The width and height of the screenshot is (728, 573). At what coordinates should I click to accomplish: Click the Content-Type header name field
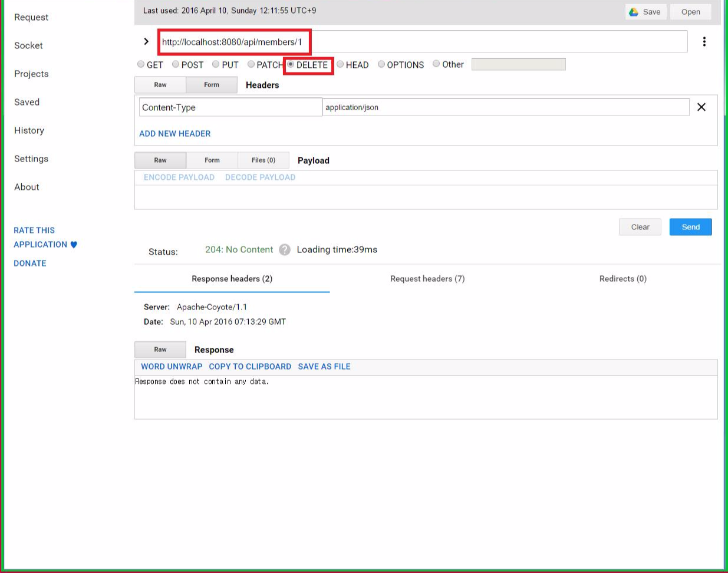click(x=230, y=107)
